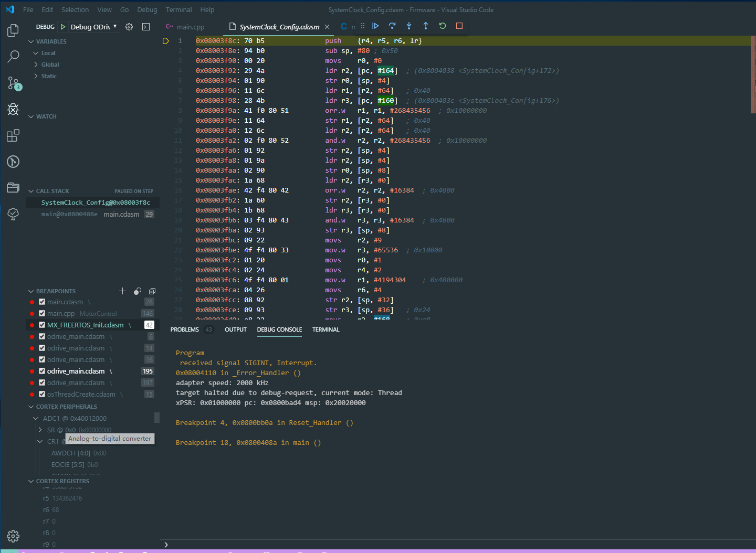The width and height of the screenshot is (756, 553).
Task: Close the SystemClock_Config.cdasm tab
Action: click(x=327, y=27)
